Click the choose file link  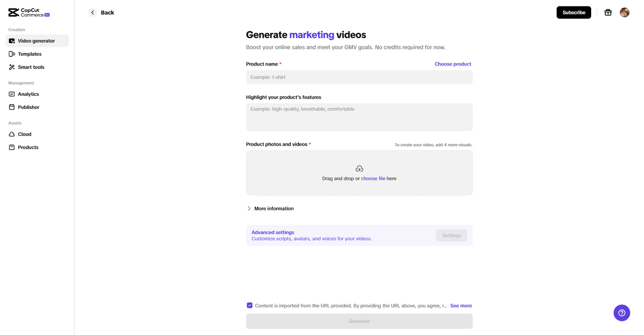373,178
